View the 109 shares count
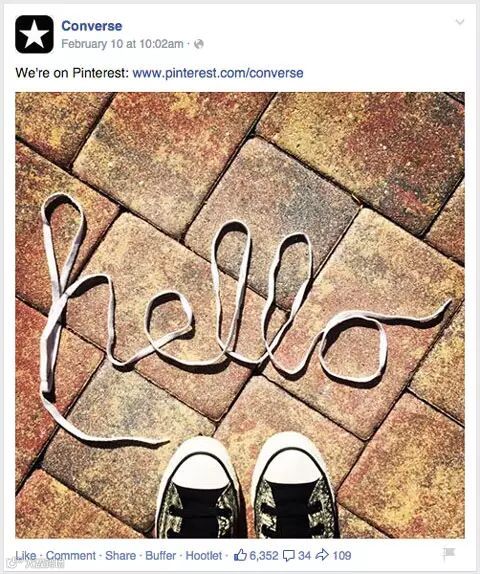The height and width of the screenshot is (574, 480). [342, 555]
